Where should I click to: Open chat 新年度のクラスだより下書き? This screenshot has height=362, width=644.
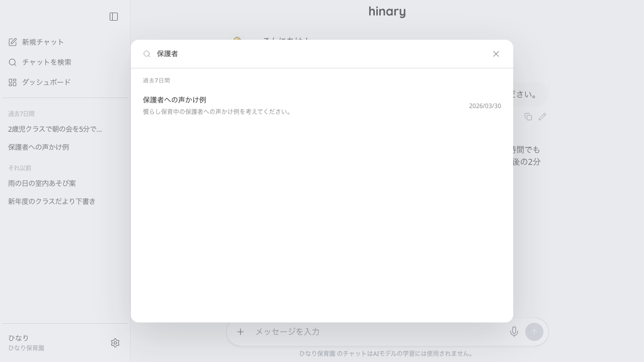(65, 202)
